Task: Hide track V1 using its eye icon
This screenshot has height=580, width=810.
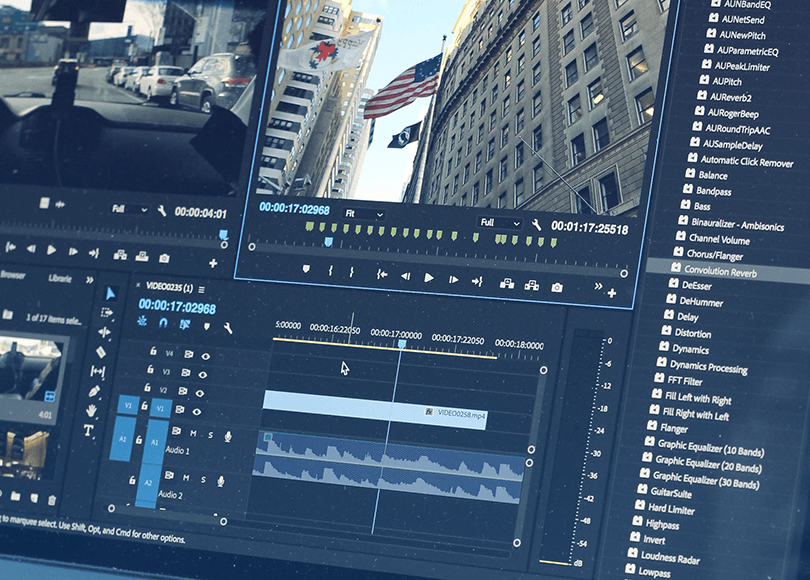Action: point(196,412)
